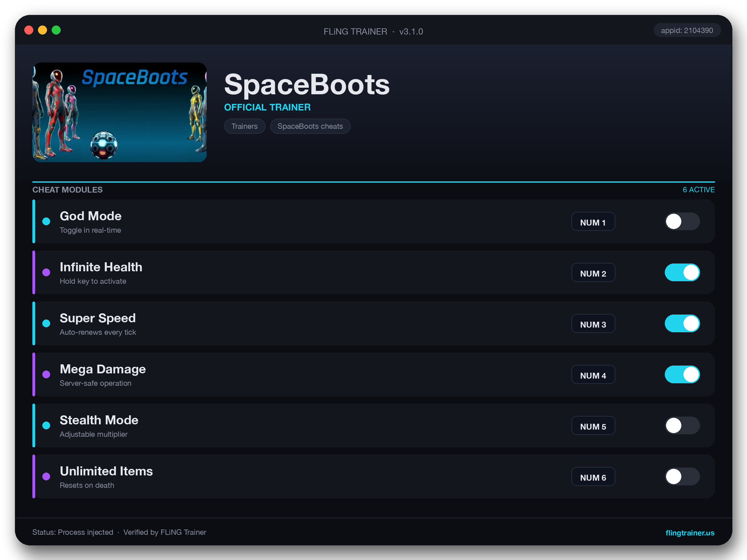
Task: Select the NUM 3 hotkey badge
Action: click(x=593, y=324)
